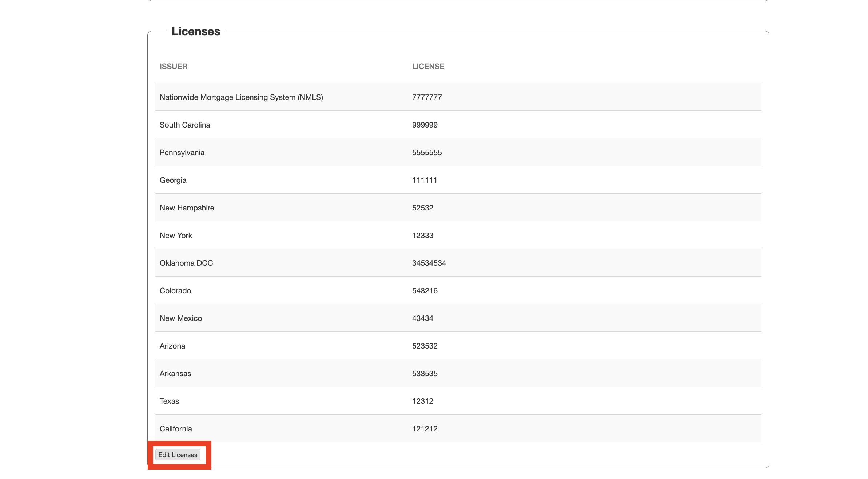The width and height of the screenshot is (868, 479).
Task: Click the Arizona issuer cell
Action: [172, 346]
